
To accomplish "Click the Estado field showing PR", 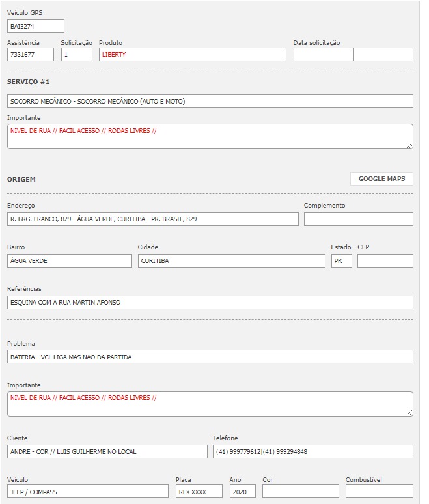I will [341, 261].
